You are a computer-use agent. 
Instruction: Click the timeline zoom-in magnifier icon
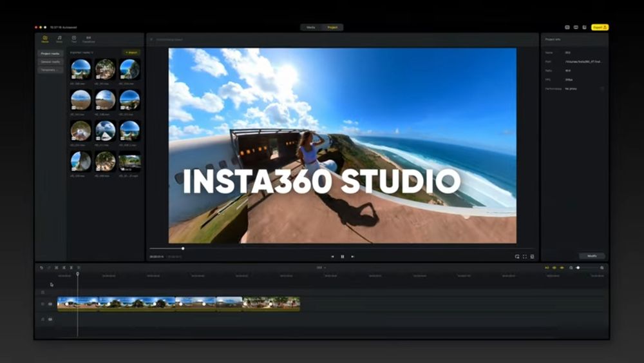pyautogui.click(x=602, y=268)
